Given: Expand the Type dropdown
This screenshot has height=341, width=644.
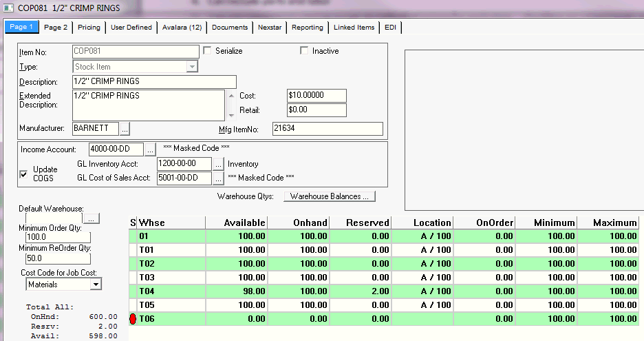Looking at the screenshot, I should (192, 67).
